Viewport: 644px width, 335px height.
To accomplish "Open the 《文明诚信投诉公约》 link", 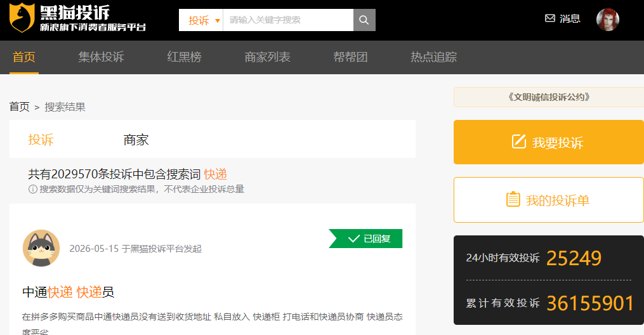I will click(549, 97).
